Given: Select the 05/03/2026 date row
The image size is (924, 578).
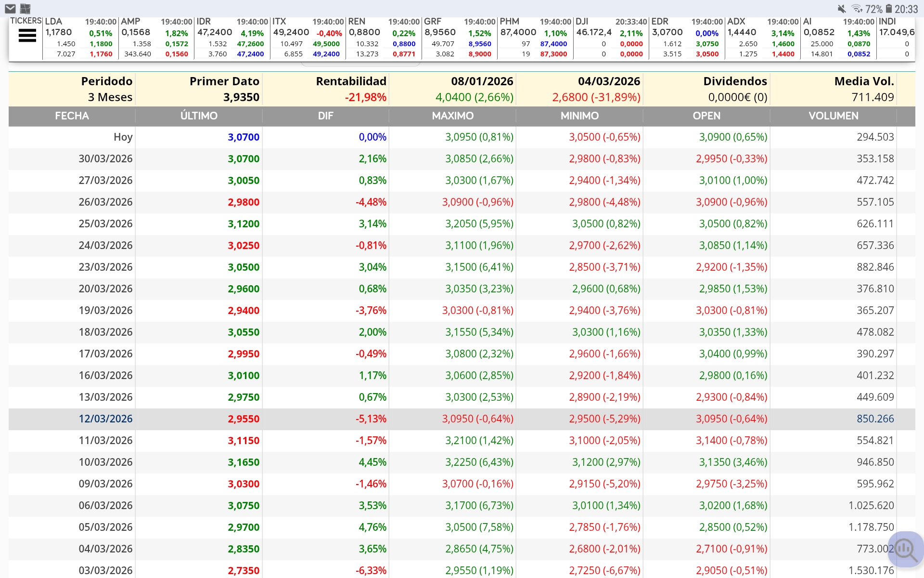Looking at the screenshot, I should (x=462, y=527).
